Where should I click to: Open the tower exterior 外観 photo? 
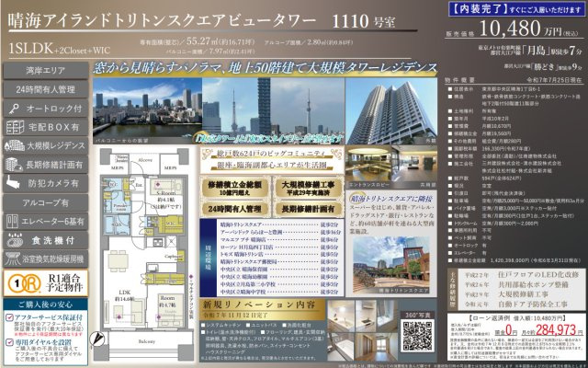pyautogui.click(x=391, y=111)
